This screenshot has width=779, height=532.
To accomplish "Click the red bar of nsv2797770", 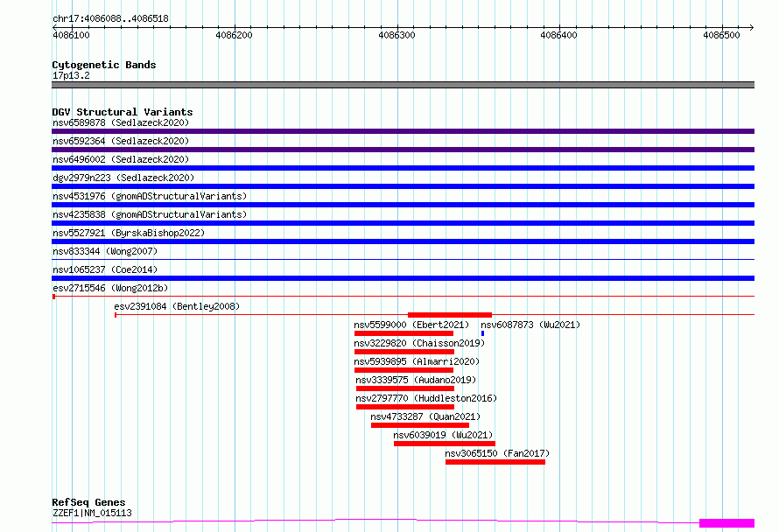I will point(405,407).
